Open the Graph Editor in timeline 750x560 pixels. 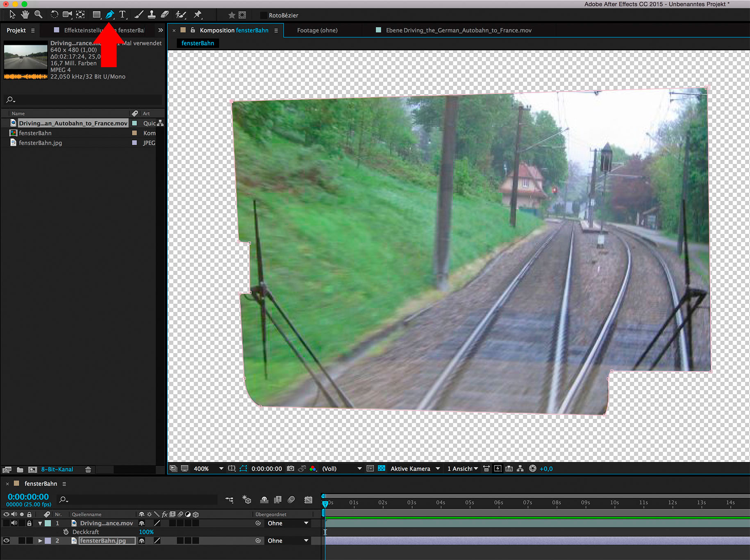pos(308,499)
